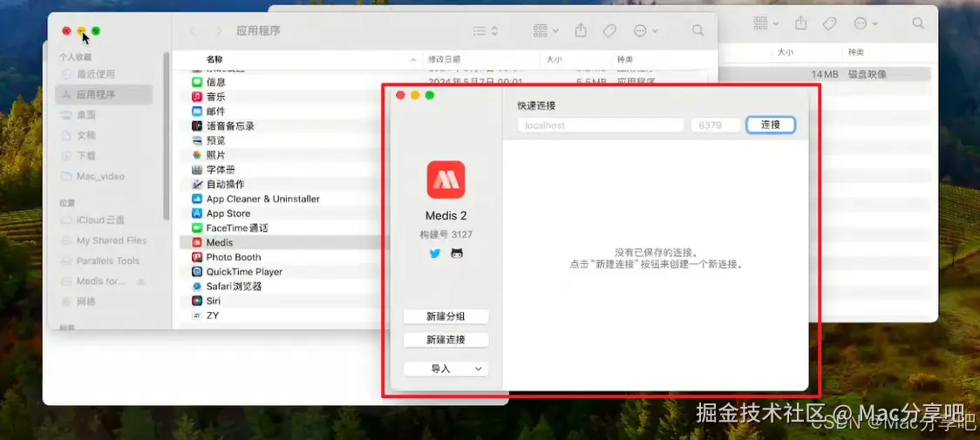Image resolution: width=980 pixels, height=440 pixels.
Task: Click search magnifier in rear Finder window
Action: 918,24
